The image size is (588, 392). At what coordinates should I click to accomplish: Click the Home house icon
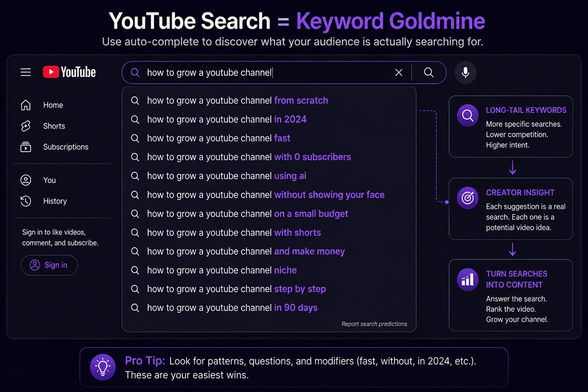point(25,105)
